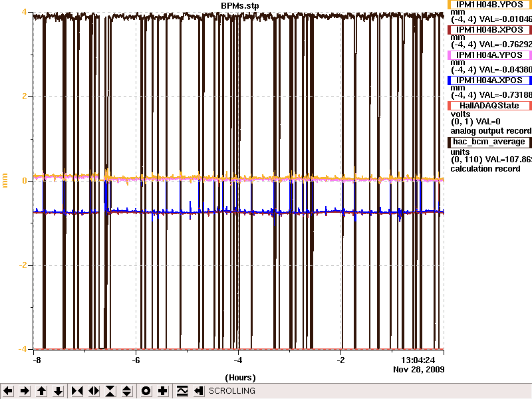Click the VAL=107.86 readout for hac_bcm_average
Viewport: 532px width, 399px height.
click(x=509, y=160)
